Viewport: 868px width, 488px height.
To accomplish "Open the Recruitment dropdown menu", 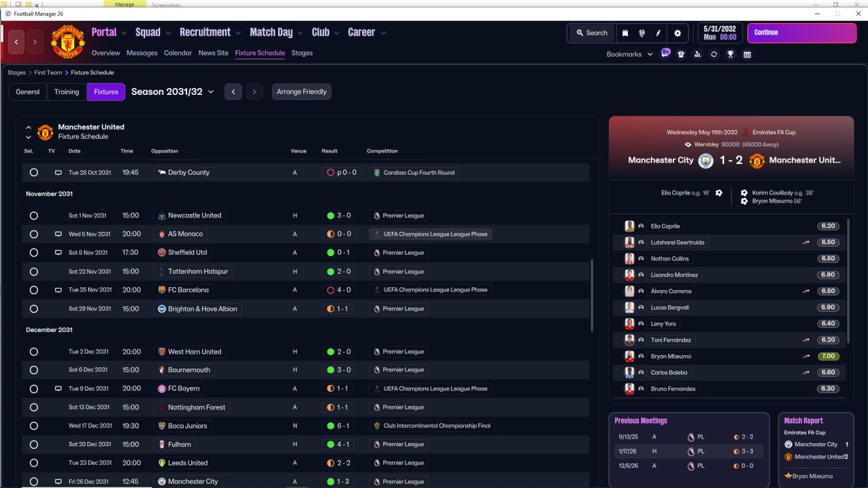I will pos(210,33).
